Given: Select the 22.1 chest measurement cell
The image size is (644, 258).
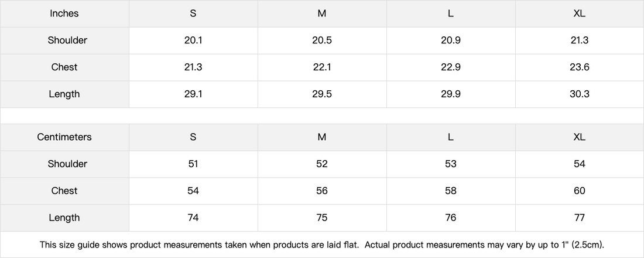Looking at the screenshot, I should [322, 67].
